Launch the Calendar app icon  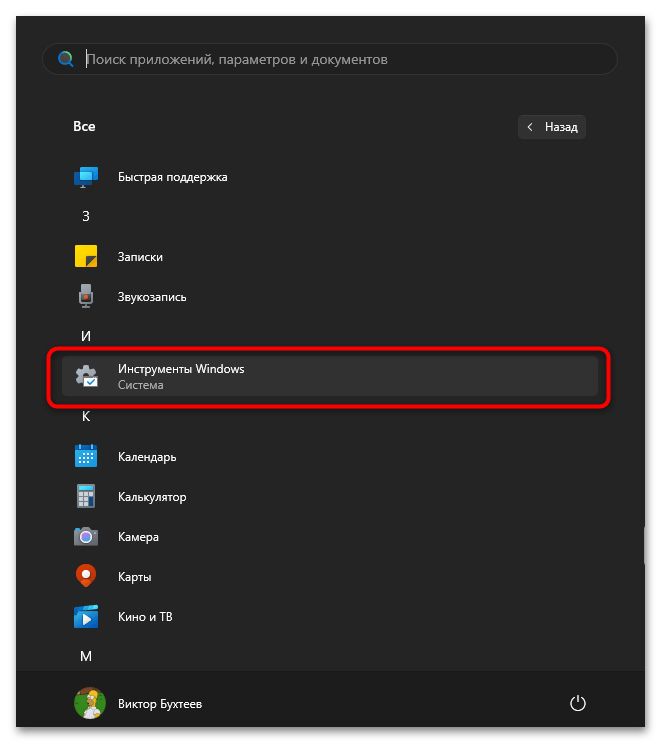coord(86,456)
